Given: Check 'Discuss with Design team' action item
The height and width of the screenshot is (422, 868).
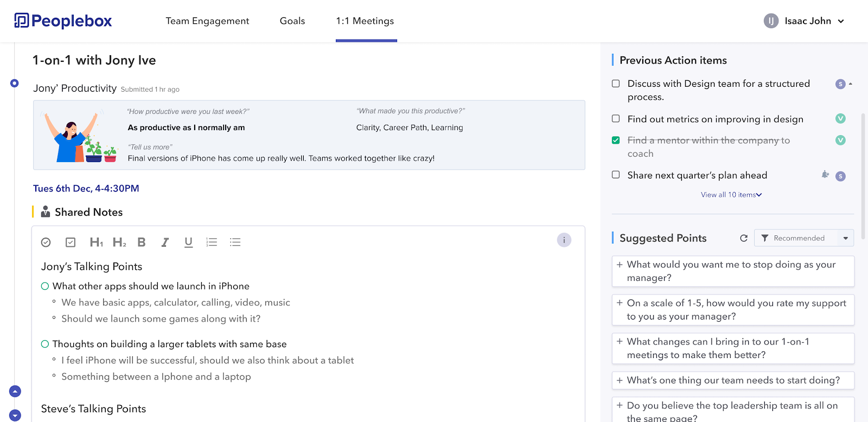Looking at the screenshot, I should pos(616,84).
